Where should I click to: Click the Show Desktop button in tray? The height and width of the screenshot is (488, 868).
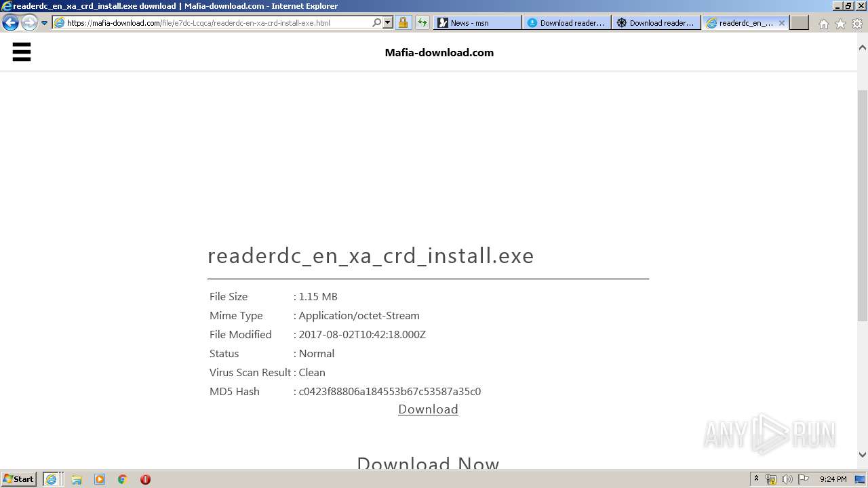click(861, 479)
